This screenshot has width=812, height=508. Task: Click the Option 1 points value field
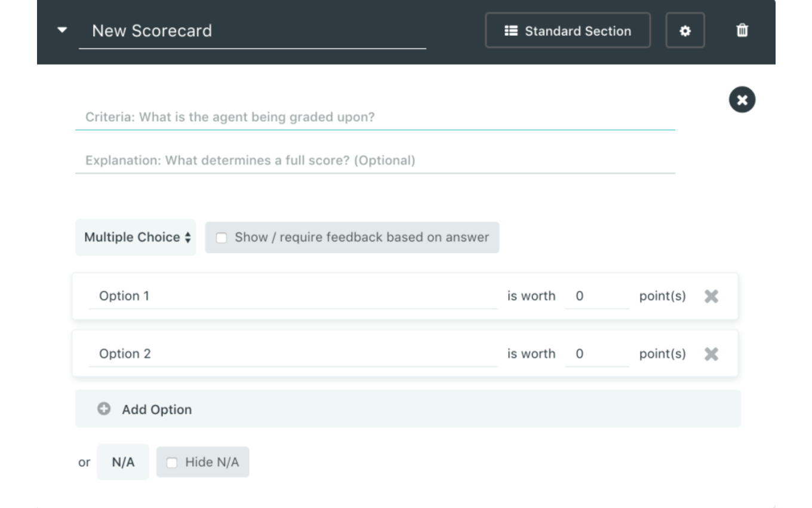(x=596, y=296)
